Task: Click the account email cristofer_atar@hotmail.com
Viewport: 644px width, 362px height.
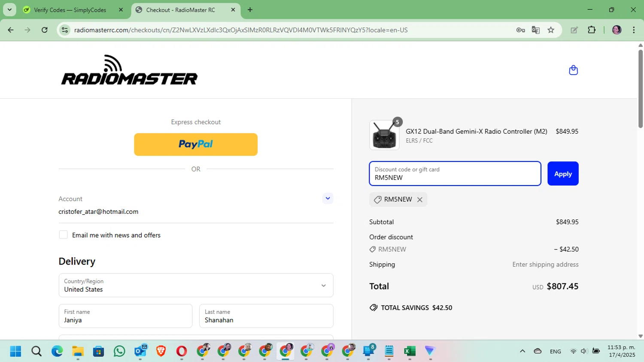Action: (x=98, y=212)
